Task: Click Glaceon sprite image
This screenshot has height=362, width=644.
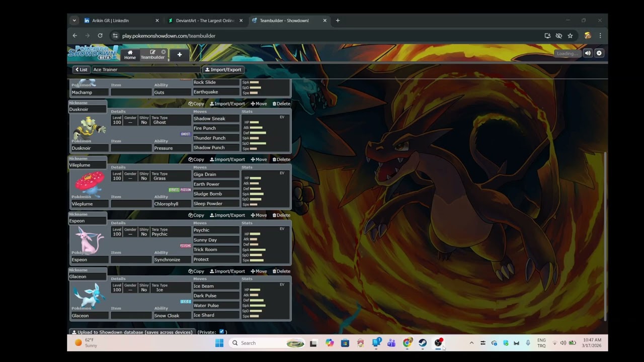Action: [x=89, y=295]
